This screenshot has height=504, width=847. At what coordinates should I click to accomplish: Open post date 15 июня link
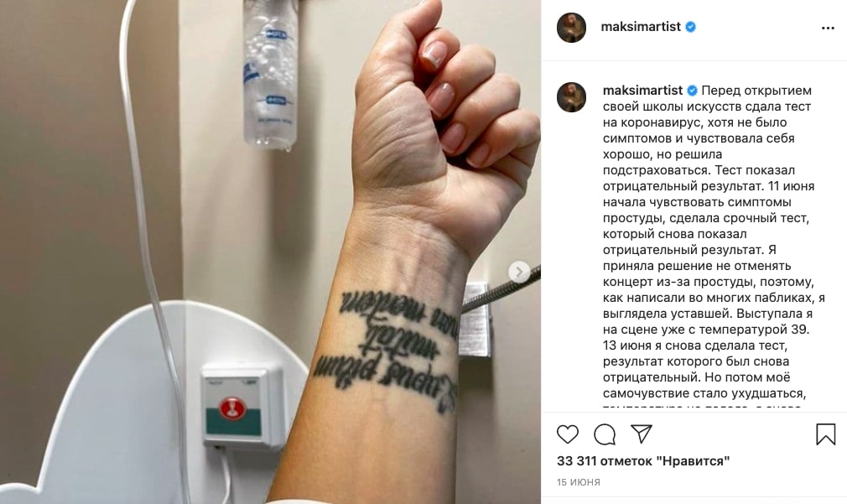pyautogui.click(x=579, y=482)
